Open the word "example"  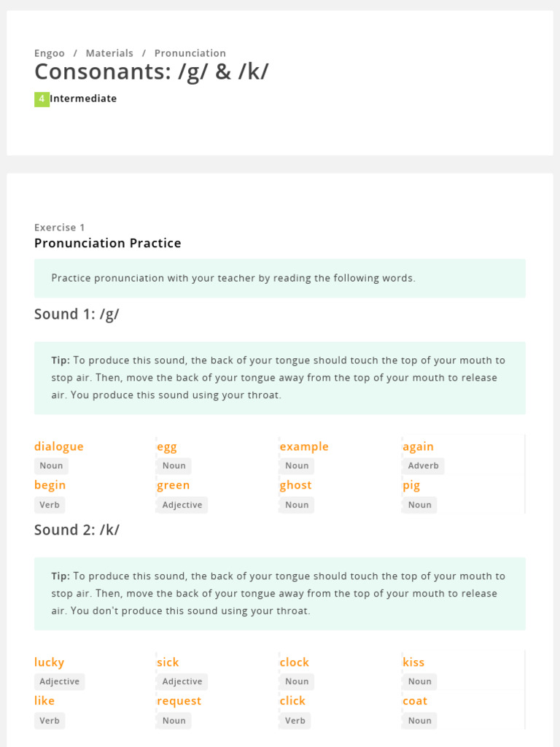(304, 446)
